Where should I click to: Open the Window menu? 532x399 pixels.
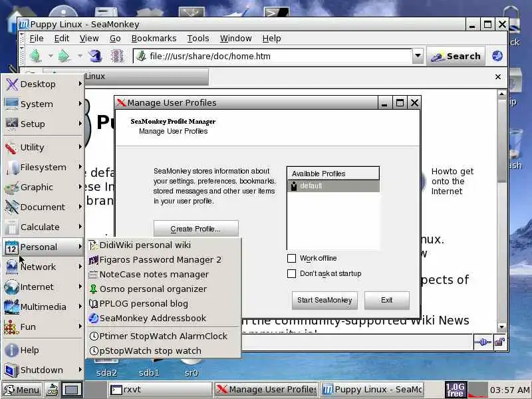pos(236,39)
